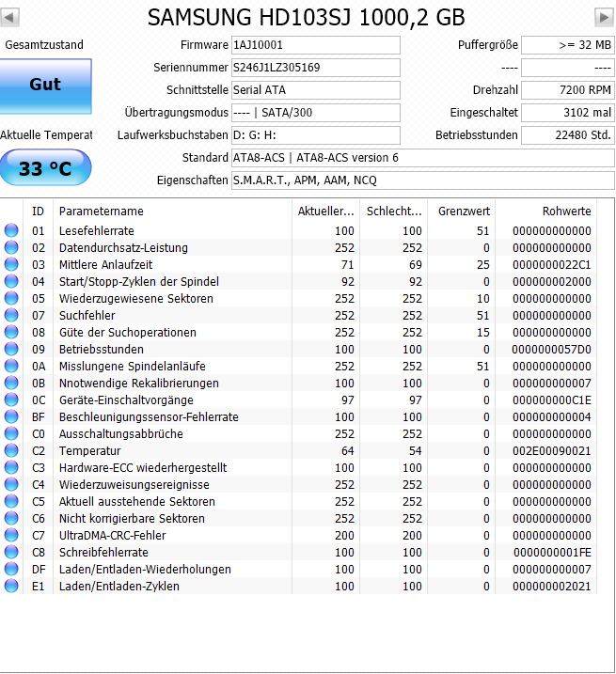Click the disk title SAMSUNG HD103SJ 1000,2 GB
616x674 pixels.
[x=307, y=18]
